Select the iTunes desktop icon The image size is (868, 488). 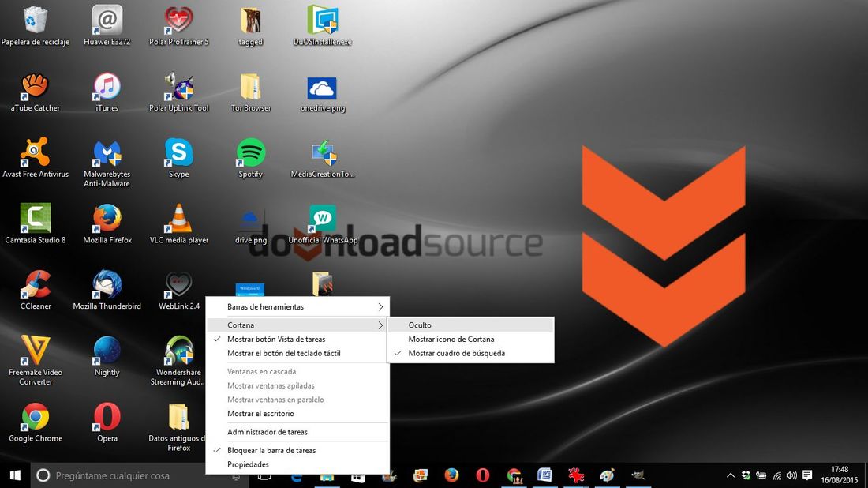coord(107,92)
